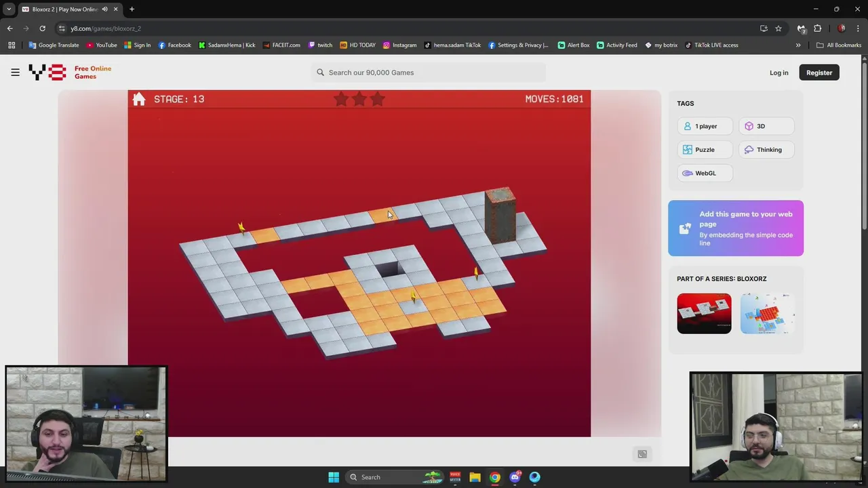The image size is (868, 488).
Task: Open the red Bloxorz series thumbnail
Action: click(704, 313)
